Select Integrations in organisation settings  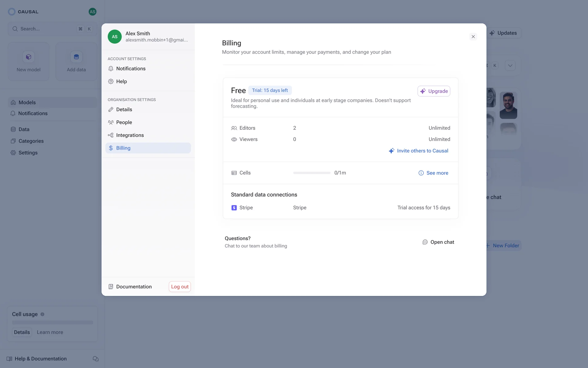tap(130, 135)
